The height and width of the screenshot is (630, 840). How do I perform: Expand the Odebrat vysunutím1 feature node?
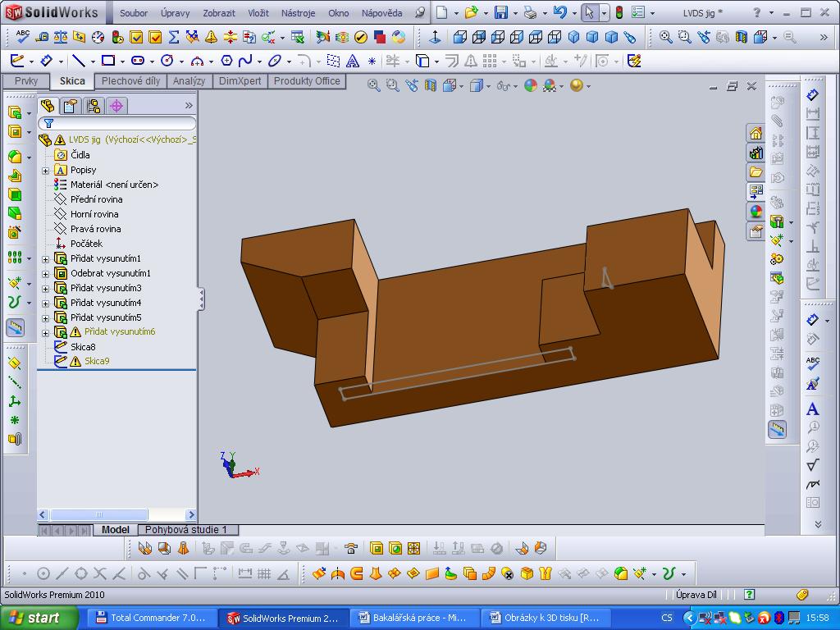point(46,274)
